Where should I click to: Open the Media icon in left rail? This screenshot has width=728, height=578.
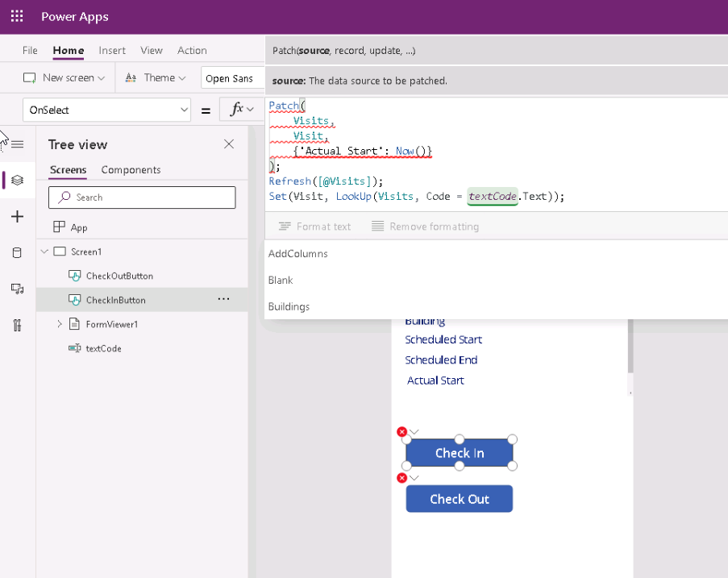(17, 289)
